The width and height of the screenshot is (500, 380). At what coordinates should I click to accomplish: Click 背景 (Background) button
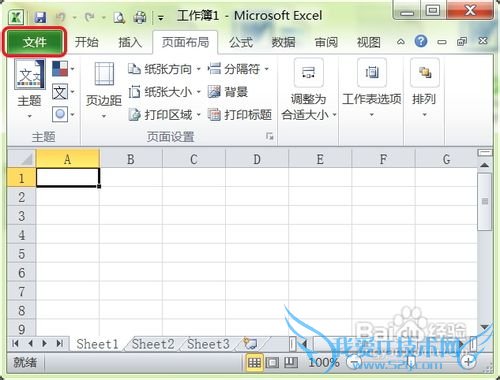point(228,92)
